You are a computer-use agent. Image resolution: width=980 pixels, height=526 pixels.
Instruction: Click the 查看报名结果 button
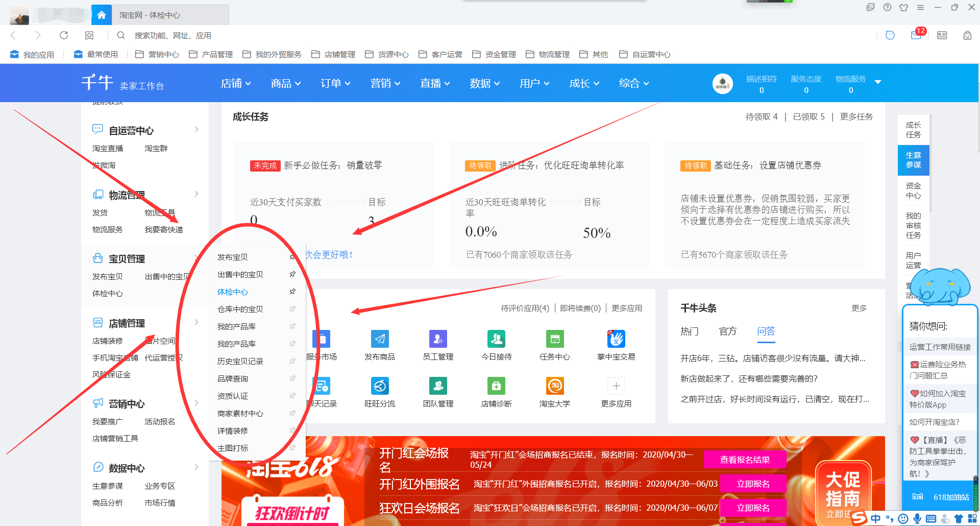click(745, 460)
